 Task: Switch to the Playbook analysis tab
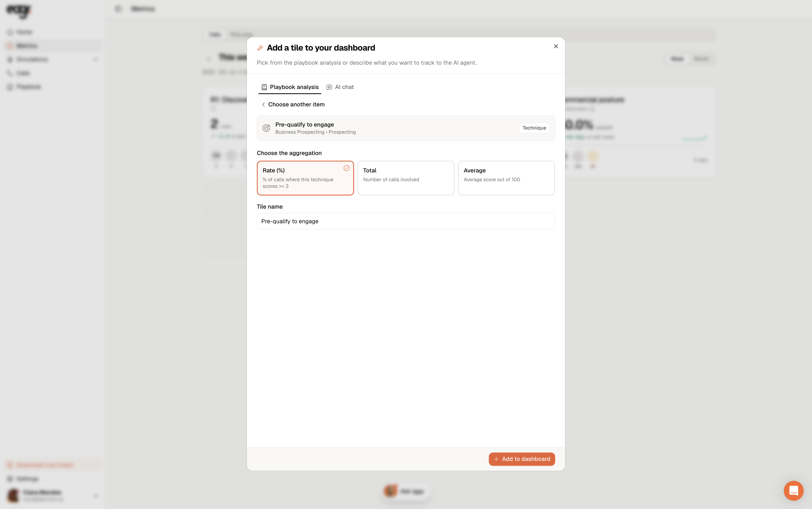click(290, 87)
